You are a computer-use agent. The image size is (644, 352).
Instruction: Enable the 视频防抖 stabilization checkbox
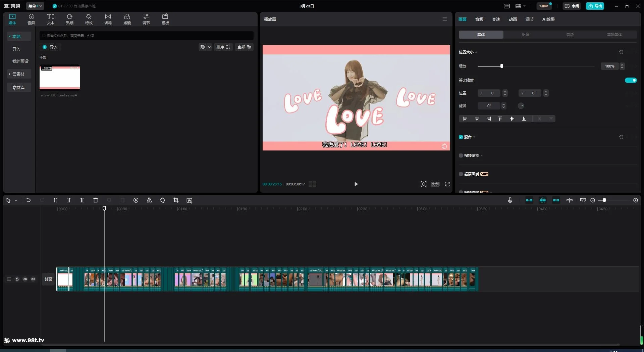click(x=461, y=156)
